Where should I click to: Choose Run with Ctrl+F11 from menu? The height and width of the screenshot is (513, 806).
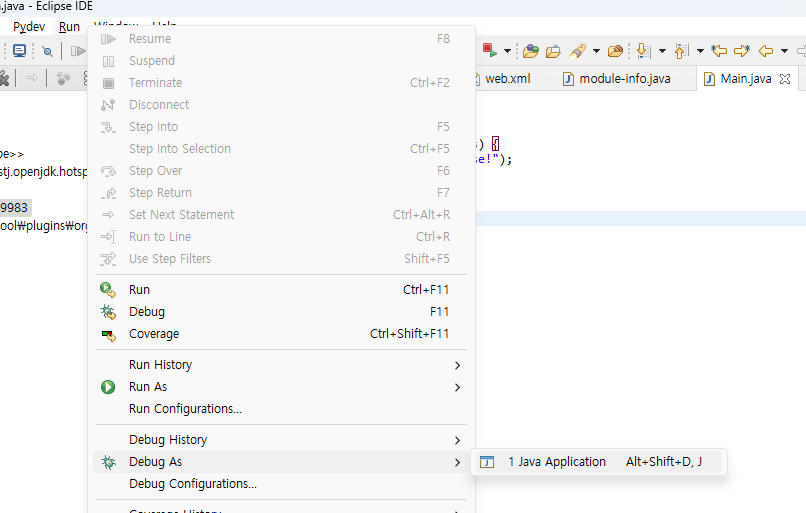(281, 289)
